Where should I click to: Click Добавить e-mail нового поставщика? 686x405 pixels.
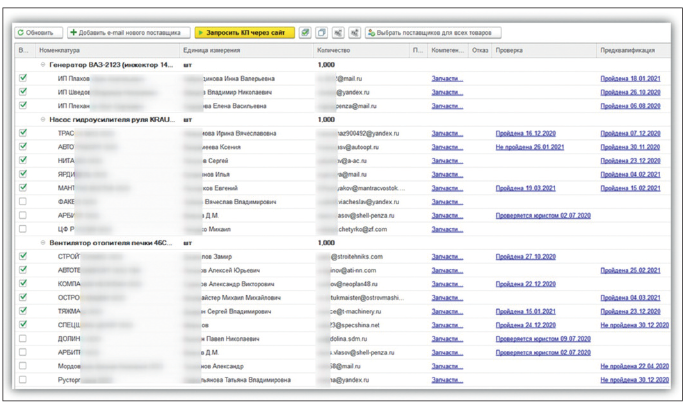[129, 32]
